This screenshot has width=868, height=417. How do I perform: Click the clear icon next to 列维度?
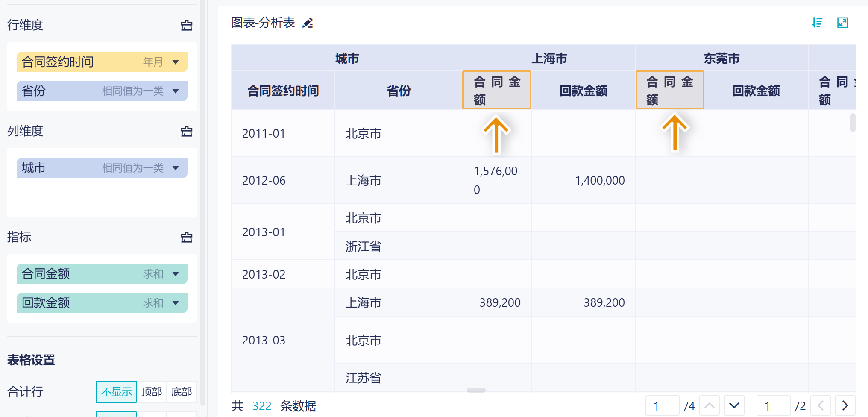pyautogui.click(x=187, y=132)
